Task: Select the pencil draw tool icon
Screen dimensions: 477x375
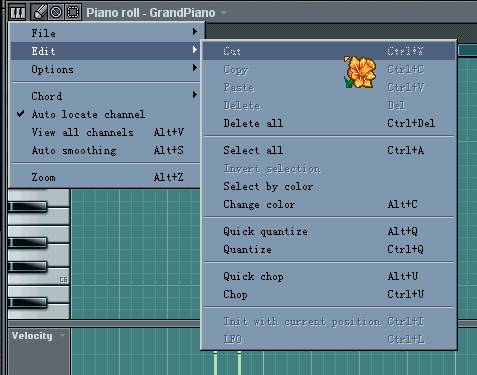Action: click(39, 12)
